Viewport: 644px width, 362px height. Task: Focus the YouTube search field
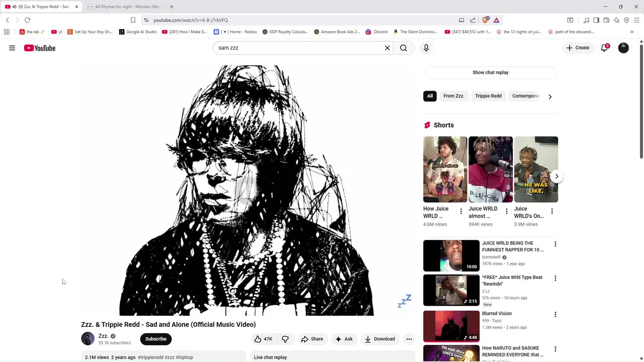(299, 48)
